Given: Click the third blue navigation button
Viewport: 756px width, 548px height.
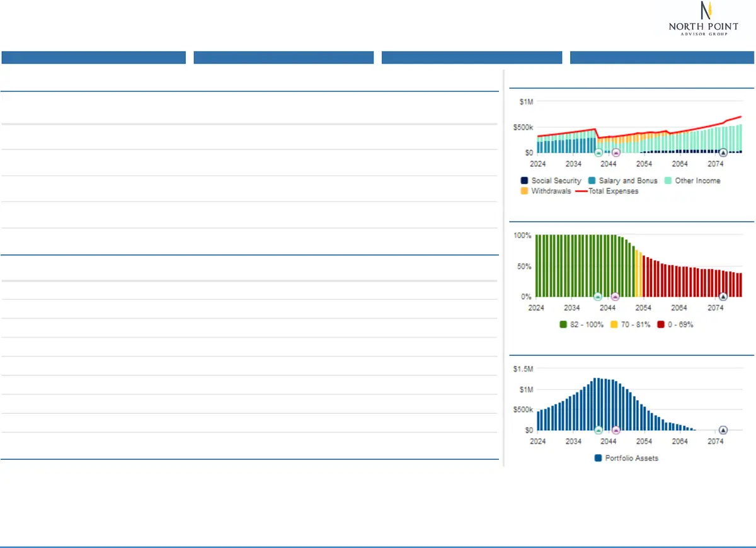Looking at the screenshot, I should click(471, 57).
